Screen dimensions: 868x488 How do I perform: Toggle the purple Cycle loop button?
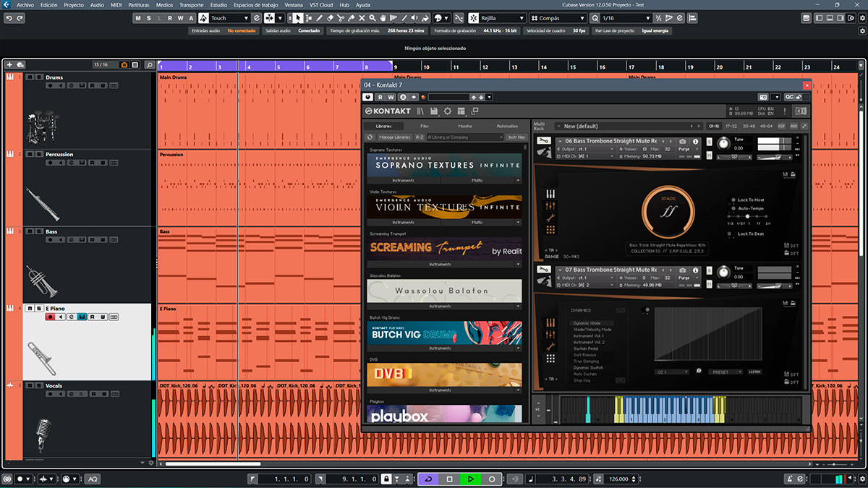[x=428, y=479]
